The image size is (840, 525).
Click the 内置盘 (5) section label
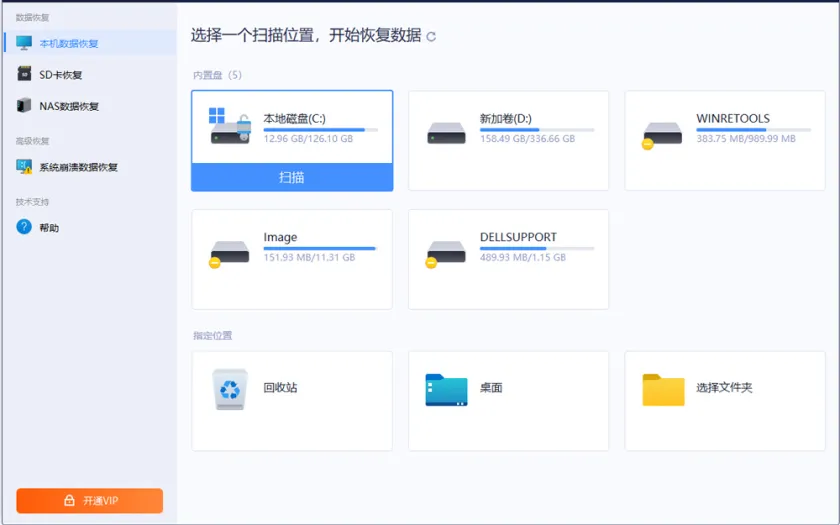[218, 75]
